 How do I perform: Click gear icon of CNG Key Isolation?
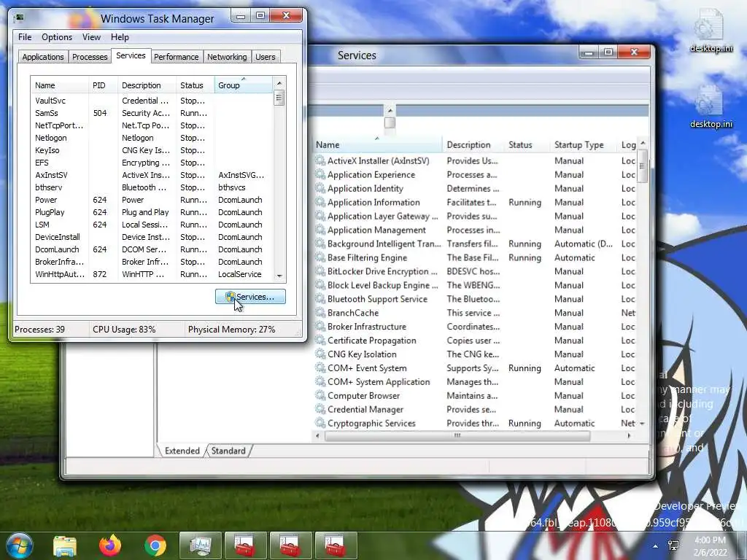[320, 354]
